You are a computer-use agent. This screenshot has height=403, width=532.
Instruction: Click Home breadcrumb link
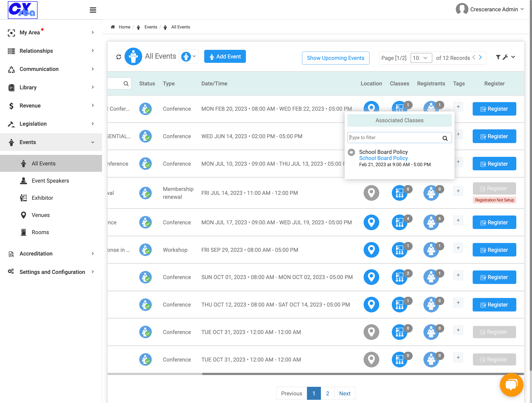[x=125, y=27]
